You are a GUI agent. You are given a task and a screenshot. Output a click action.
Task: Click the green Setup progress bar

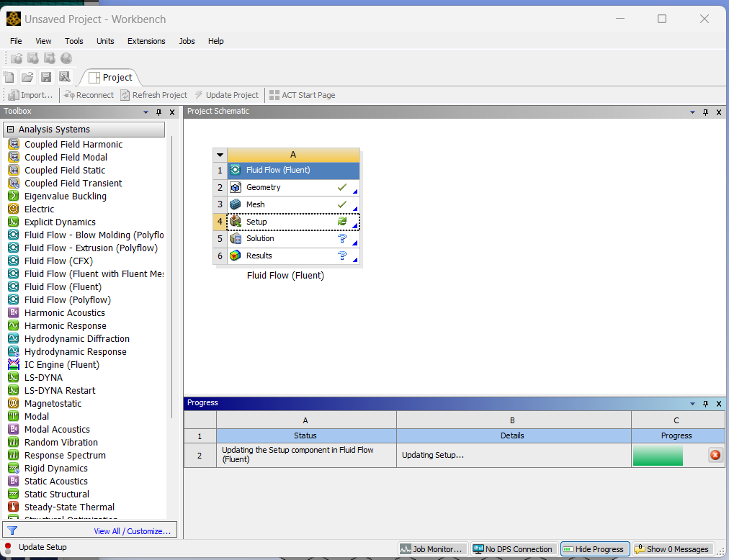click(x=658, y=455)
